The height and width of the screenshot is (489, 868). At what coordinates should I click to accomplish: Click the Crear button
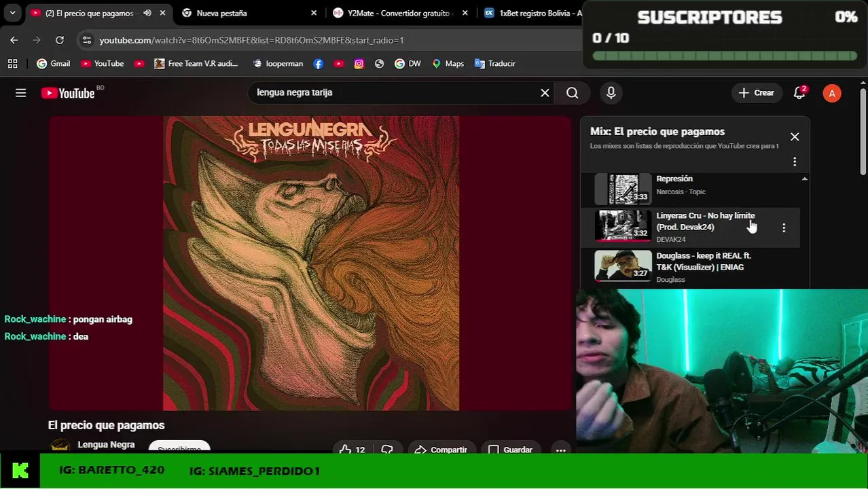tap(757, 93)
